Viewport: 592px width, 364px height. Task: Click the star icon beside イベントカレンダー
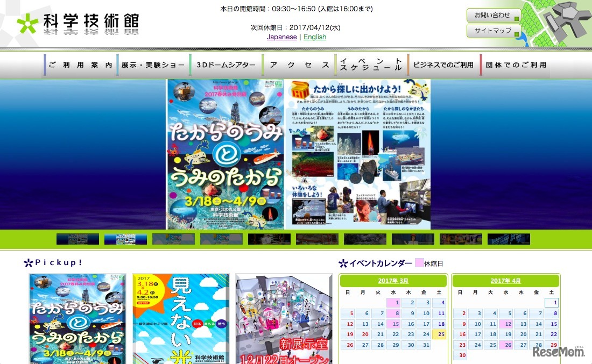[343, 263]
